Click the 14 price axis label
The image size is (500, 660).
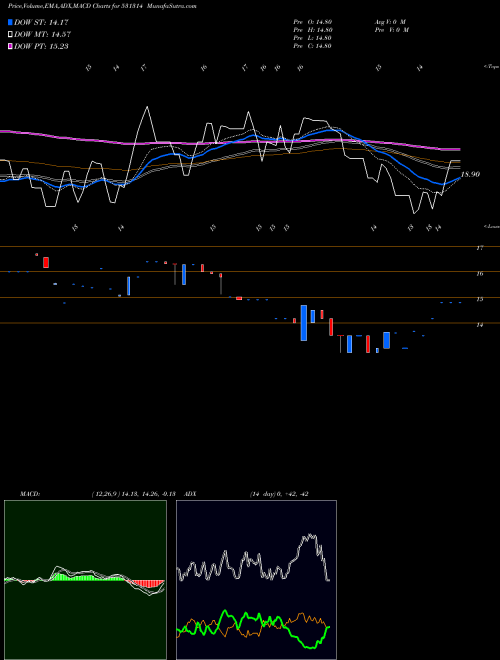pyautogui.click(x=479, y=325)
